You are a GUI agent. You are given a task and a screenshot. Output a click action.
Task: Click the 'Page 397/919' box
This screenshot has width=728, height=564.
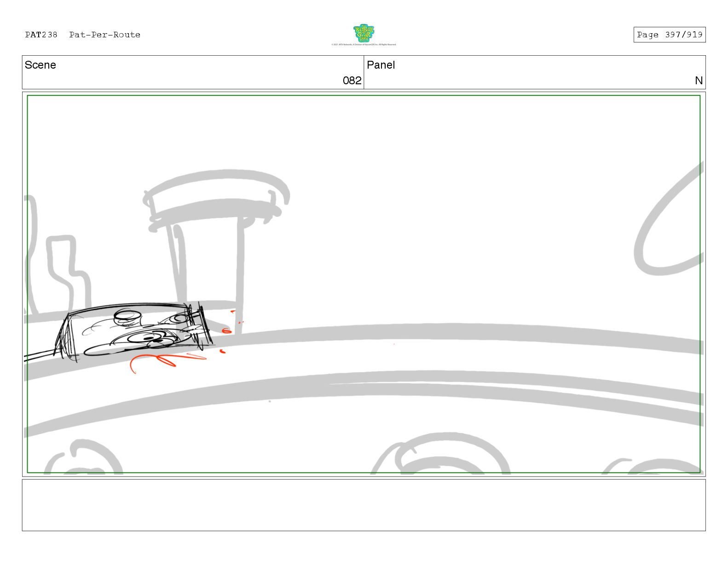point(670,35)
